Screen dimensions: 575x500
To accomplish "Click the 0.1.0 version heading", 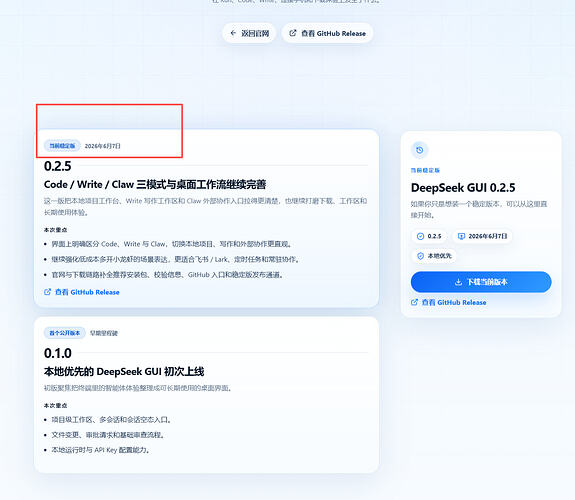I will click(58, 353).
